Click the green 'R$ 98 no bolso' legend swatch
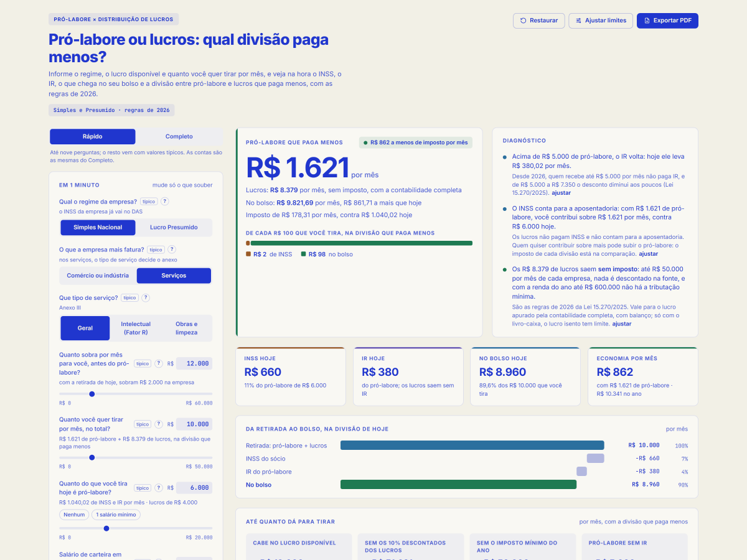This screenshot has height=560, width=747. pyautogui.click(x=303, y=254)
